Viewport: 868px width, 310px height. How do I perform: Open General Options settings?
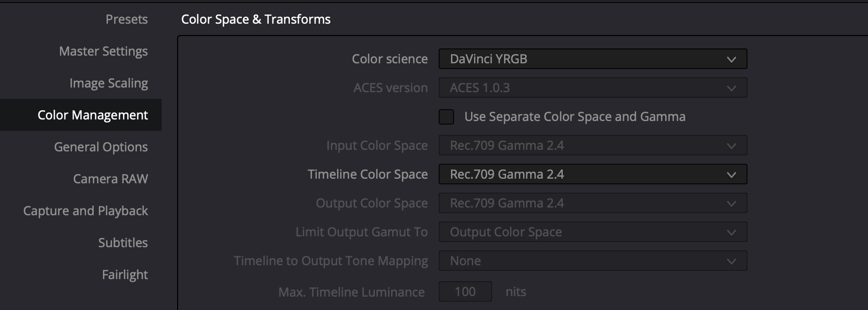tap(101, 147)
